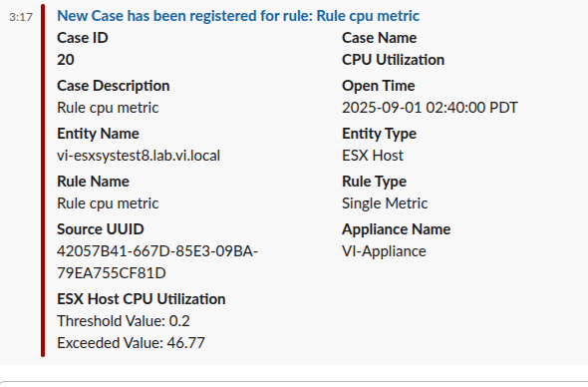Click the red attachment color bar
Viewport: 588px width, 387px height.
43,181
